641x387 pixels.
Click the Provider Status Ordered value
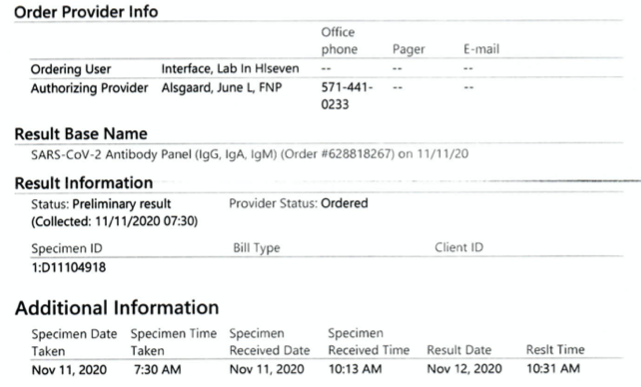click(344, 203)
